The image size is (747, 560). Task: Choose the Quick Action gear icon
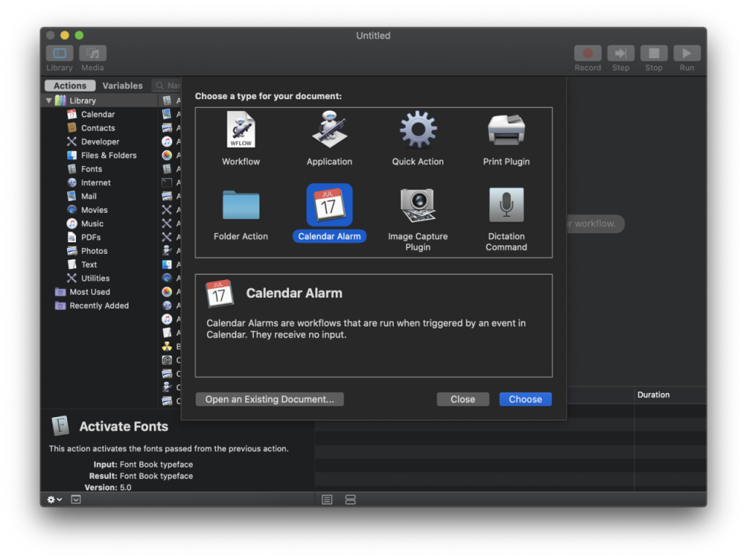coord(418,130)
